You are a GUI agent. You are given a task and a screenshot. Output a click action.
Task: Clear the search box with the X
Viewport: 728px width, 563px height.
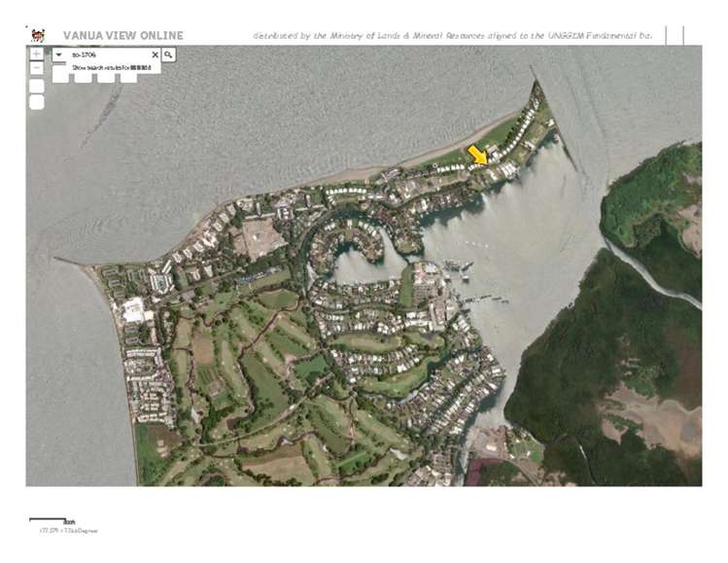tap(156, 54)
